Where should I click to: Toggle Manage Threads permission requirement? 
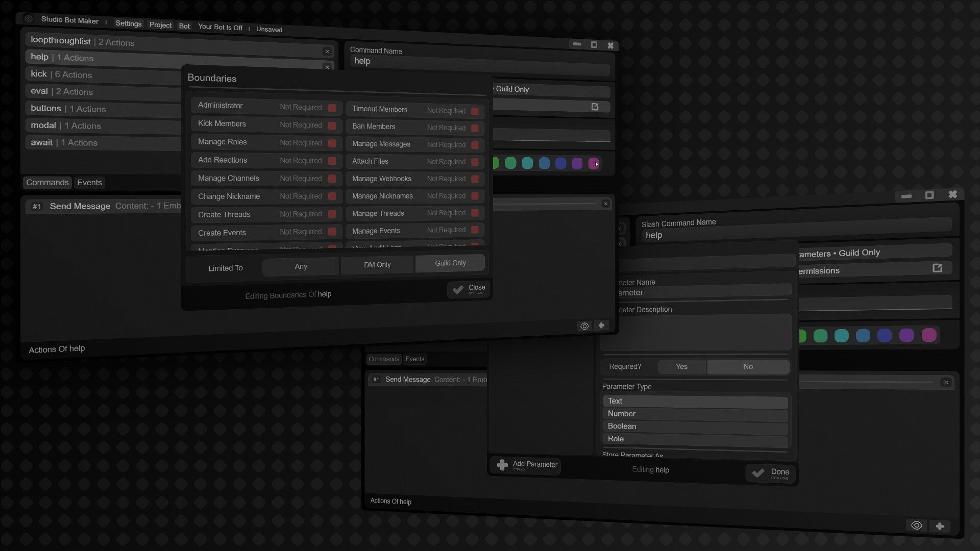(x=475, y=213)
